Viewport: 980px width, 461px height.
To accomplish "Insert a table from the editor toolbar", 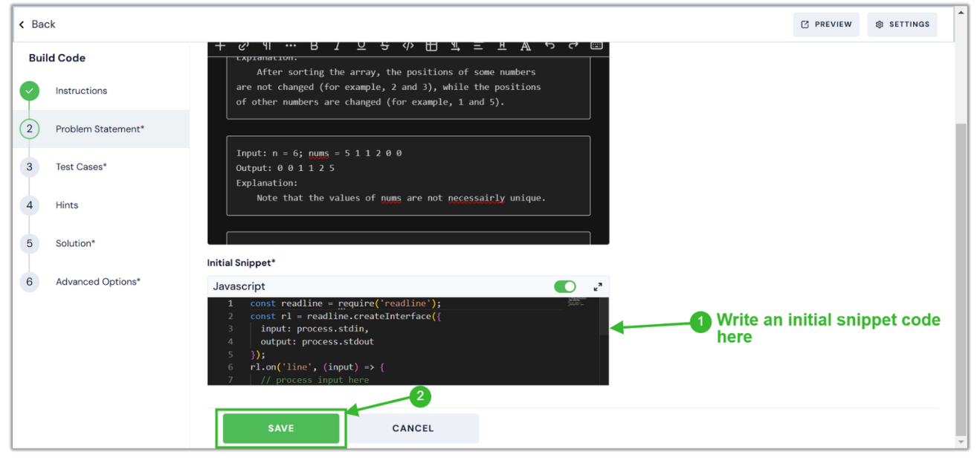I will (x=431, y=45).
